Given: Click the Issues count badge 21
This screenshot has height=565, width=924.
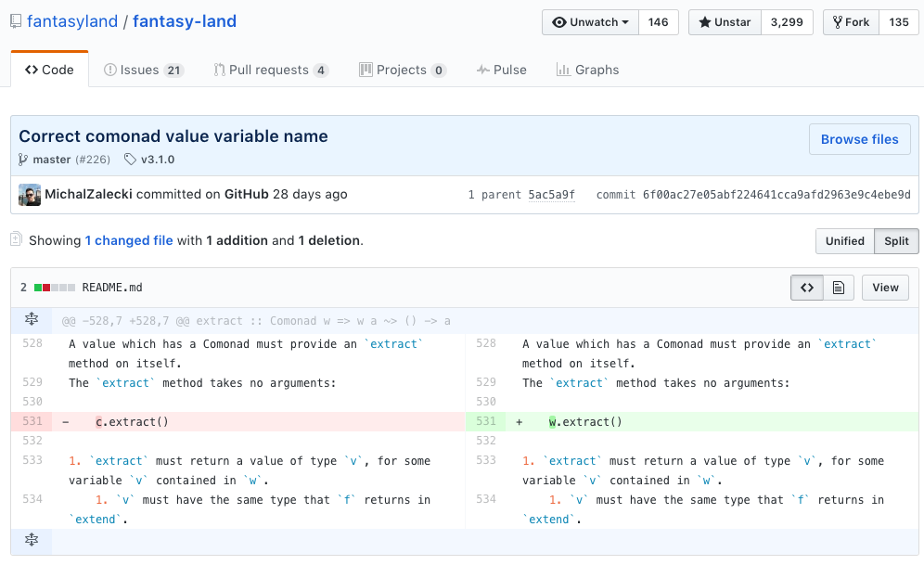Looking at the screenshot, I should (173, 71).
